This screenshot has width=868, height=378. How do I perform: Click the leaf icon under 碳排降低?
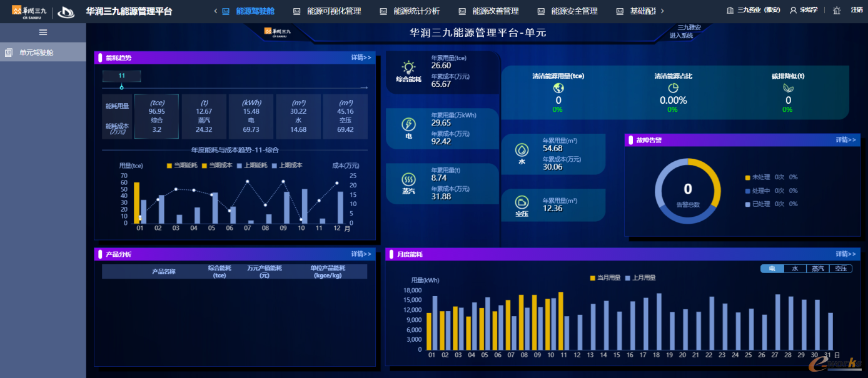(788, 88)
